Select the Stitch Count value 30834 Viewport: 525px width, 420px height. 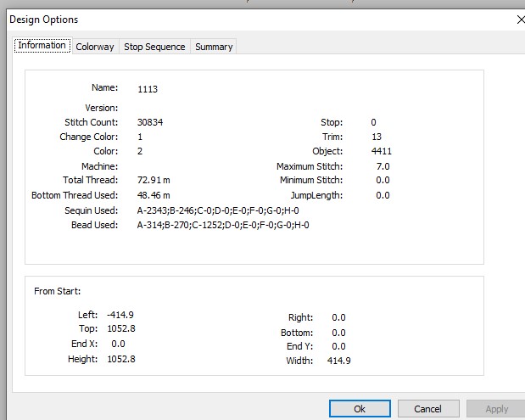pyautogui.click(x=150, y=122)
